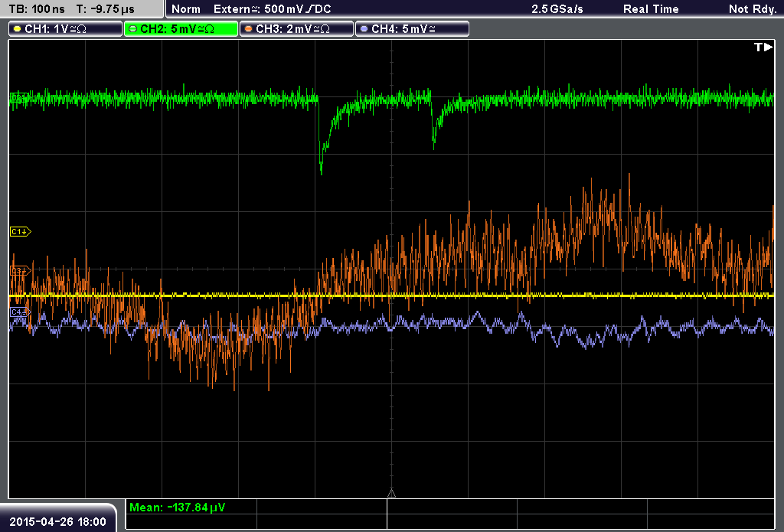784x532 pixels.
Task: Click the Extern 500 mV DC trigger source
Action: pyautogui.click(x=272, y=9)
